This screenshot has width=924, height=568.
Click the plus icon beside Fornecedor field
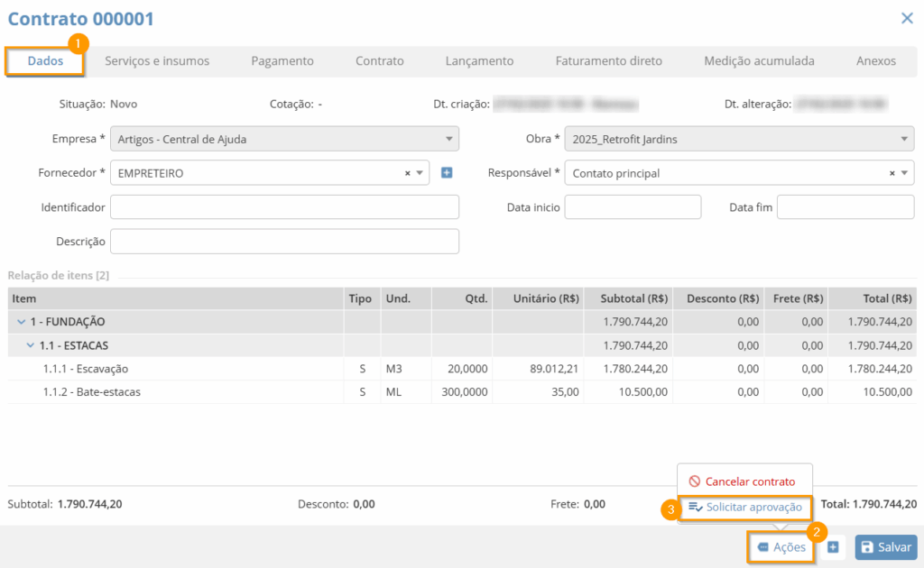(x=447, y=173)
